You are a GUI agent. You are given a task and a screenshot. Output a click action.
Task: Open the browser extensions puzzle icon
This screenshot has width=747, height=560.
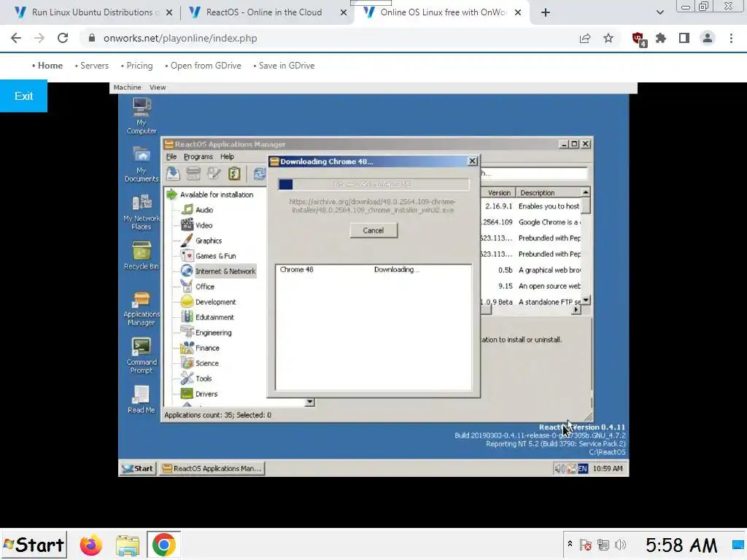click(x=661, y=38)
